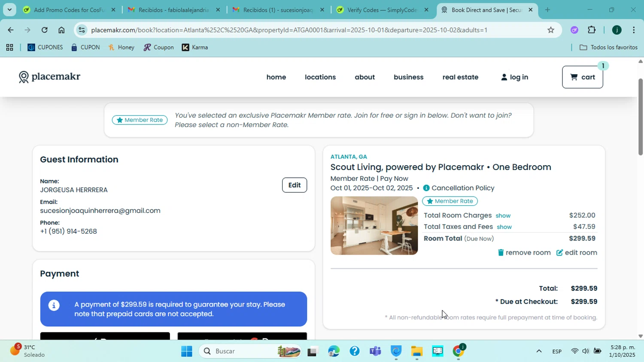Click the guest name JORGEUSA HERRRERA

(x=74, y=190)
